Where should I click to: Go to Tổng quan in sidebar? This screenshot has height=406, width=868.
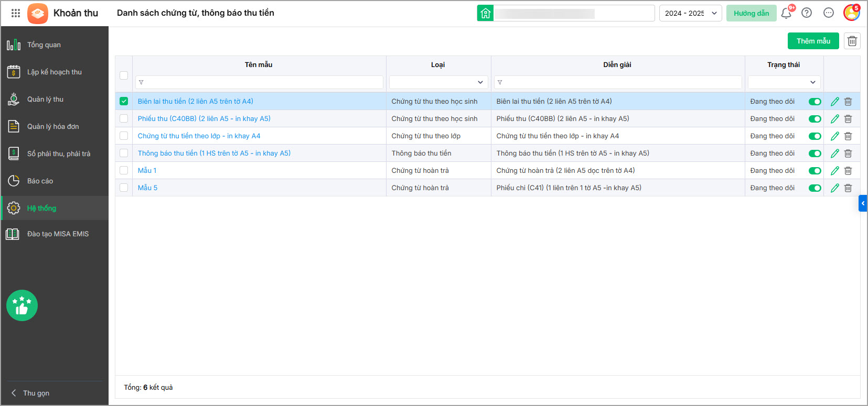(55, 45)
